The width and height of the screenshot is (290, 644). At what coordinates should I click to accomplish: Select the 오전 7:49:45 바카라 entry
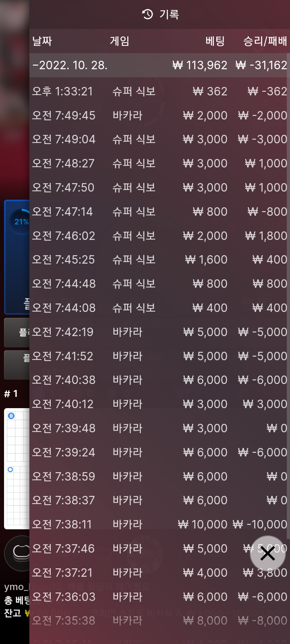click(159, 116)
